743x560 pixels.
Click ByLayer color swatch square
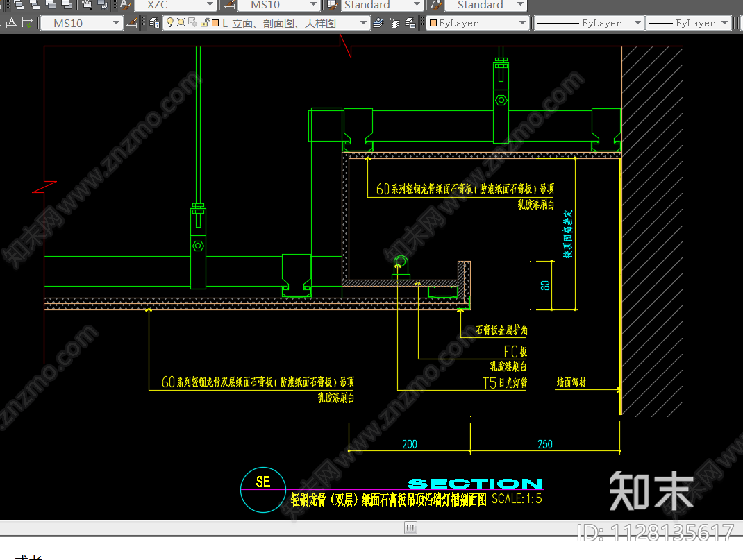[x=433, y=23]
